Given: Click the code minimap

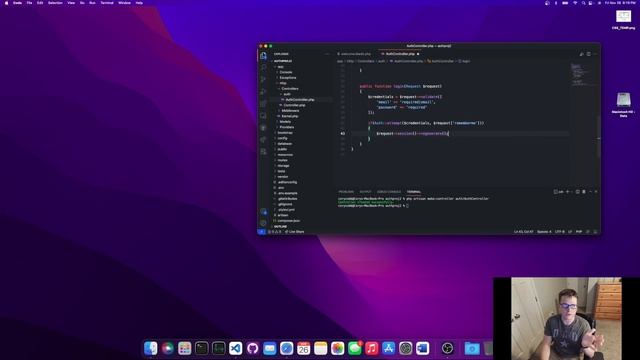Looking at the screenshot, I should tap(580, 75).
